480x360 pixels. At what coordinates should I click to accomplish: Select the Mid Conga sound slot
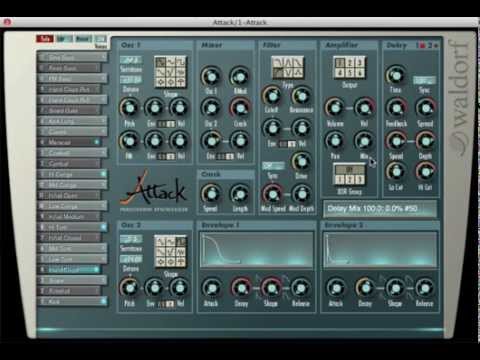pos(72,185)
